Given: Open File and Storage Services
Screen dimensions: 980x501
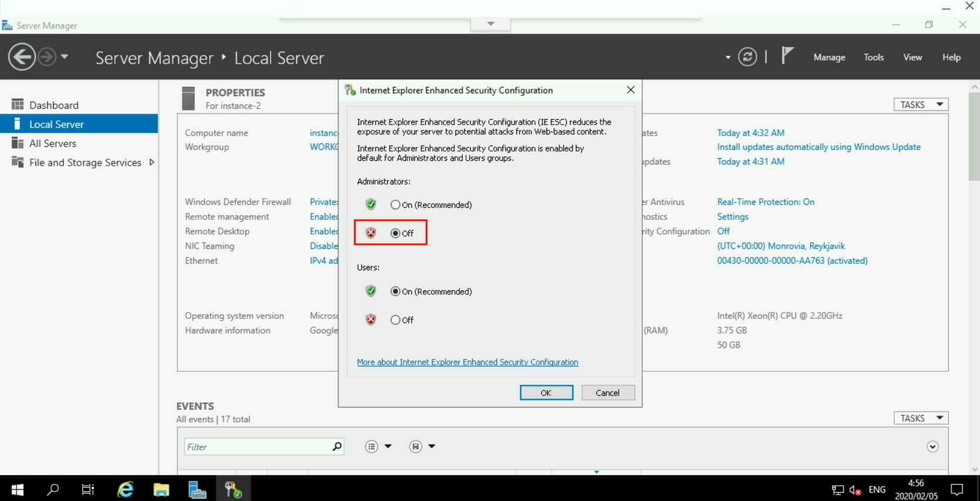Looking at the screenshot, I should click(x=85, y=163).
